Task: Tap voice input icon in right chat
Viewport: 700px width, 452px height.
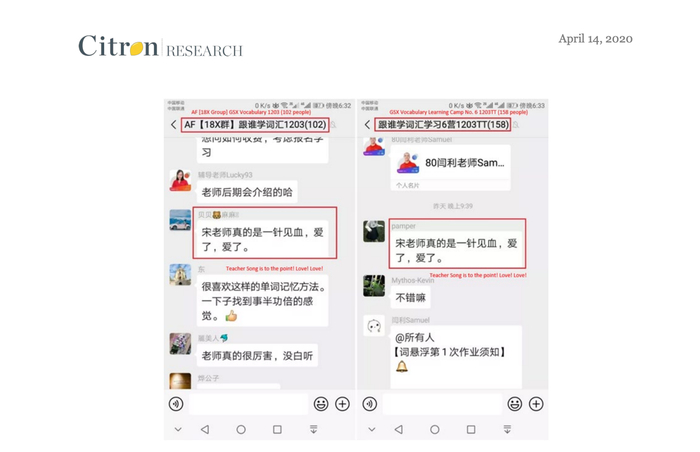Action: coord(370,404)
